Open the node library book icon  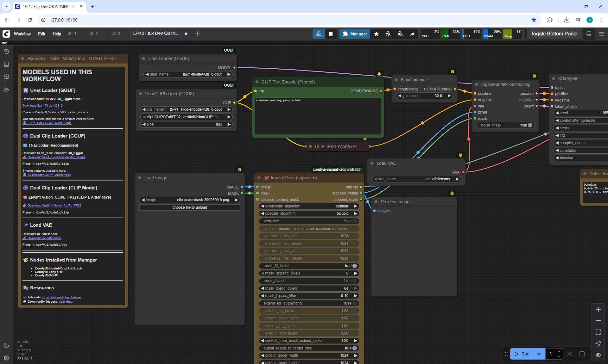click(x=6, y=64)
